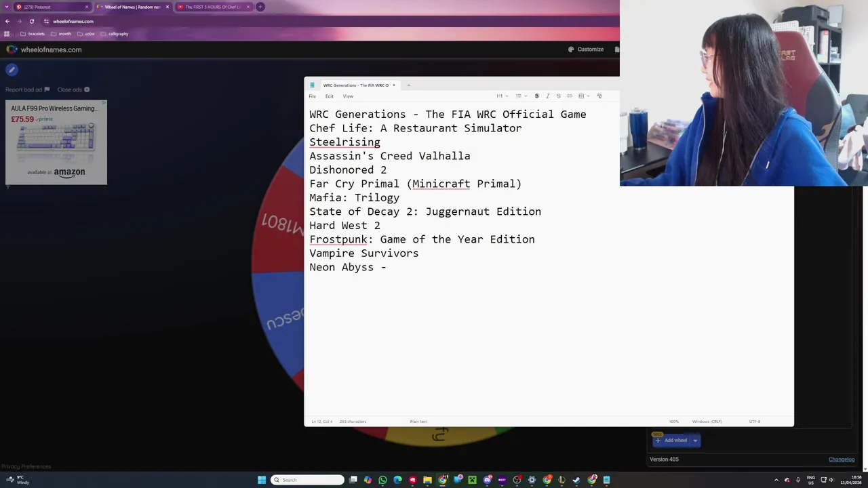This screenshot has height=488, width=868.
Task: Reload the wheelofnames page
Action: point(31,21)
